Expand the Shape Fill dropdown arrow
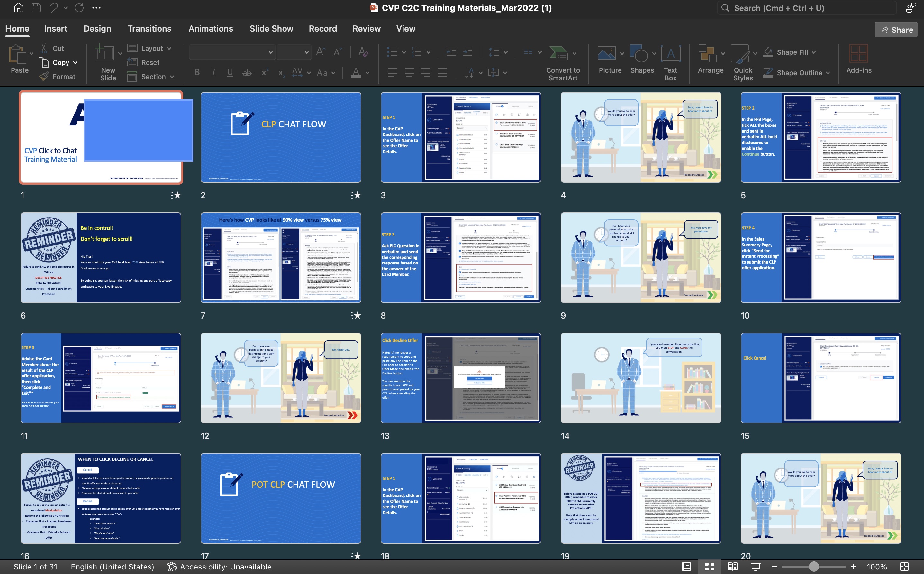Image resolution: width=924 pixels, height=574 pixels. [x=814, y=52]
